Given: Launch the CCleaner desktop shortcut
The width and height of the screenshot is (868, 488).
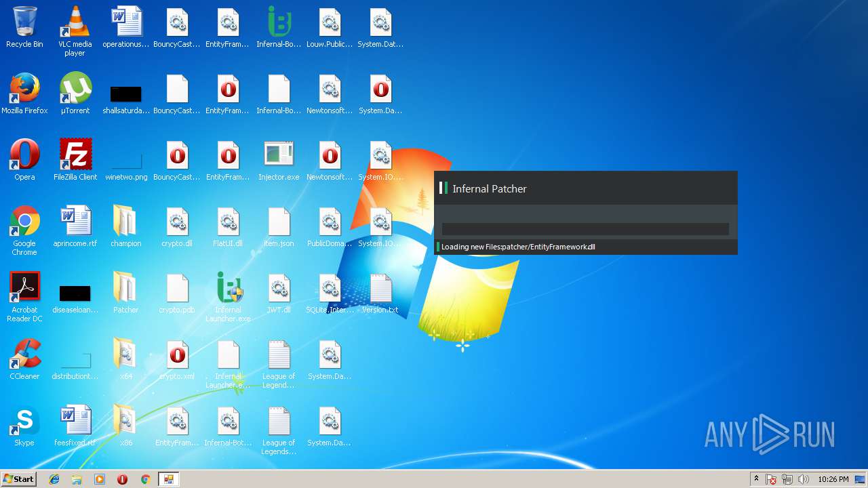Looking at the screenshot, I should tap(24, 359).
